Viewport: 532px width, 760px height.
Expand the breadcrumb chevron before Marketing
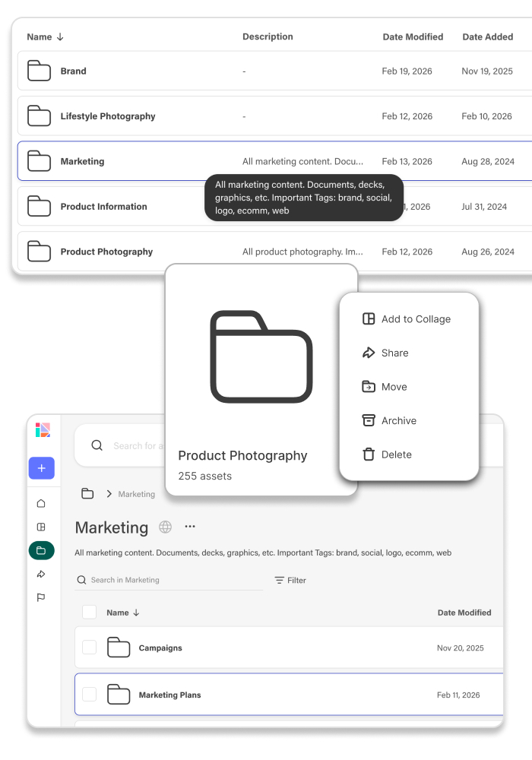[109, 494]
